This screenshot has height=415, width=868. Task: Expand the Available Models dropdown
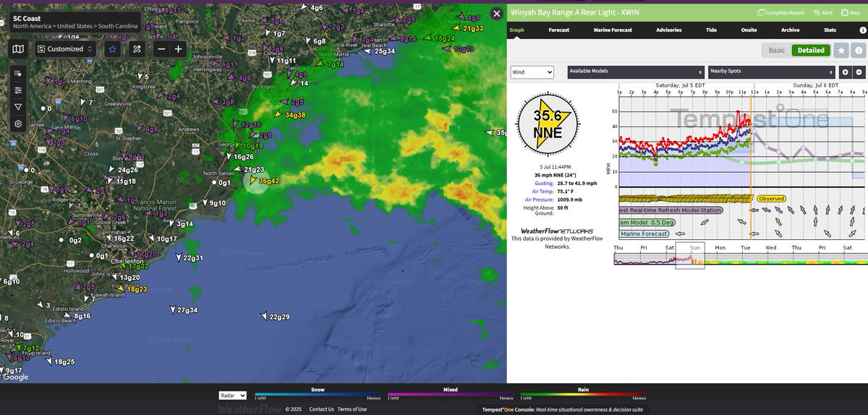click(636, 72)
